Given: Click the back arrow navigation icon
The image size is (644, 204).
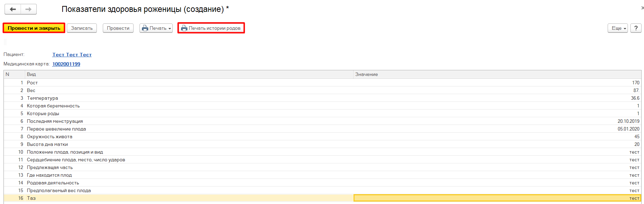Looking at the screenshot, I should (x=13, y=9).
